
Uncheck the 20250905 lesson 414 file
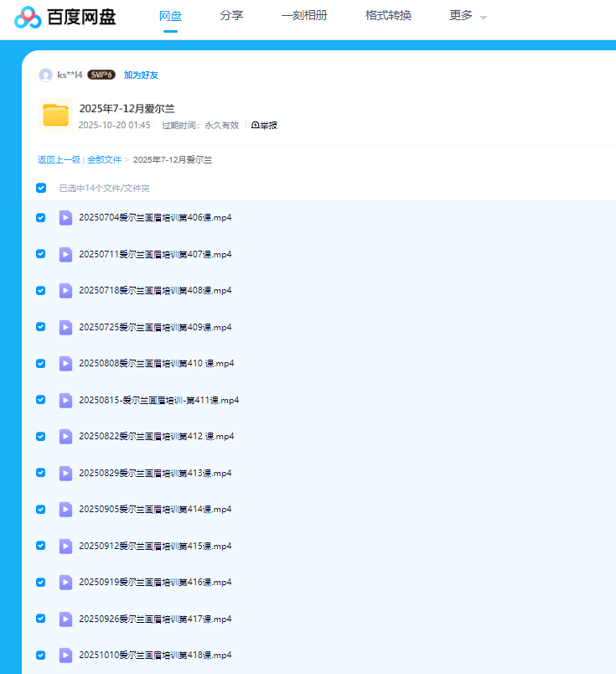(41, 509)
